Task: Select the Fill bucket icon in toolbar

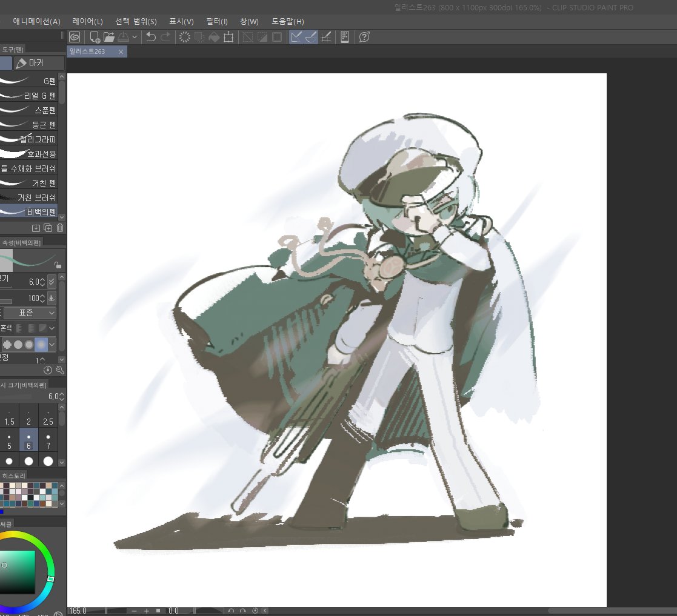Action: (x=214, y=37)
